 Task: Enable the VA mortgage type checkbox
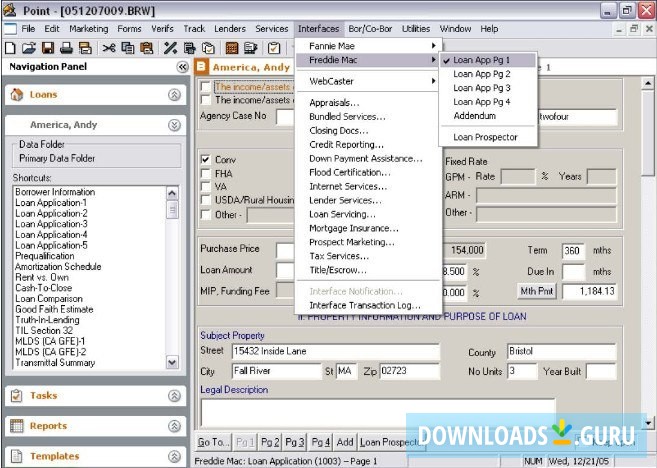click(x=205, y=185)
